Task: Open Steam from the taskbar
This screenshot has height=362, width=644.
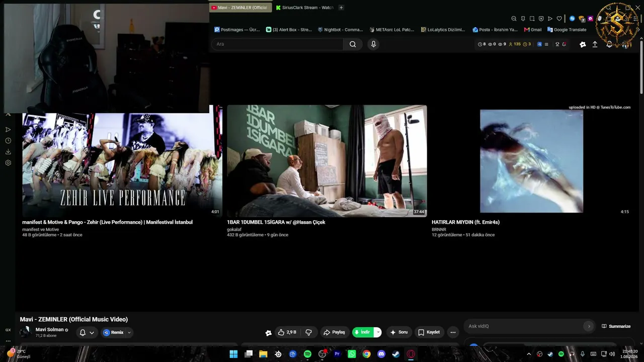Action: [396, 354]
